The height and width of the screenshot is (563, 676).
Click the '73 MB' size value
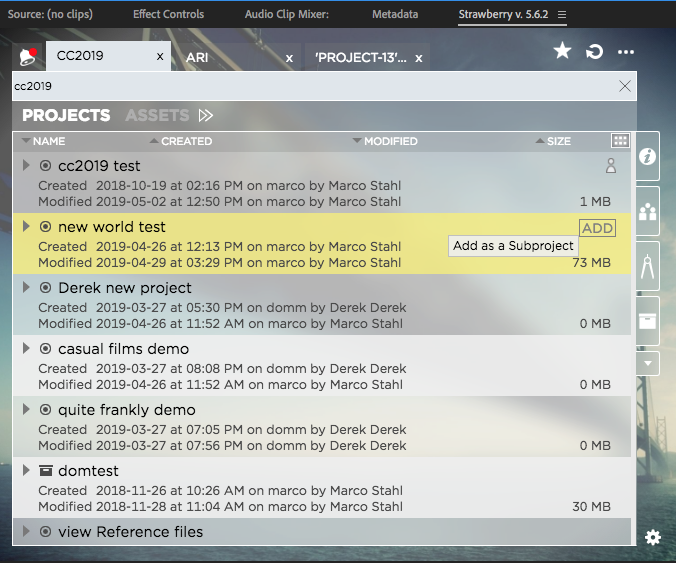tap(591, 263)
